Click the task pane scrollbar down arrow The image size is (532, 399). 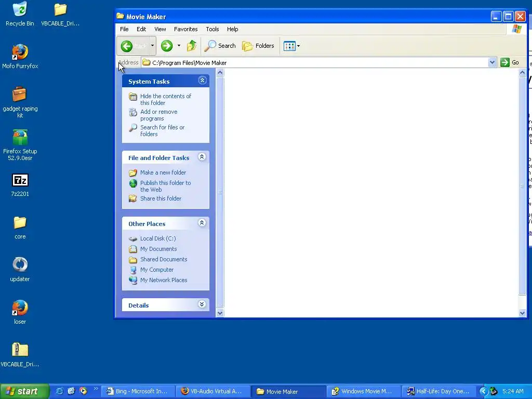[x=220, y=313]
